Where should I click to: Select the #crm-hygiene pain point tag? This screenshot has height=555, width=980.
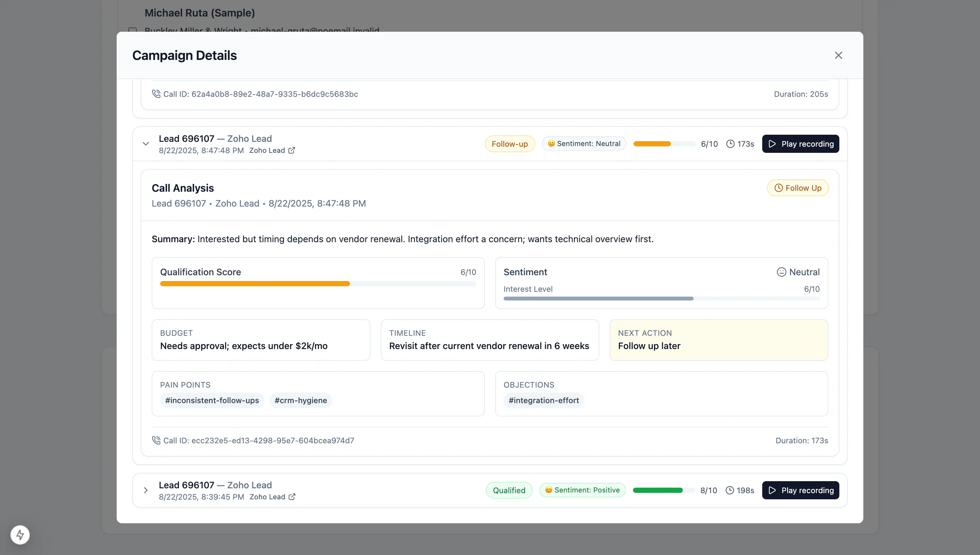[301, 400]
